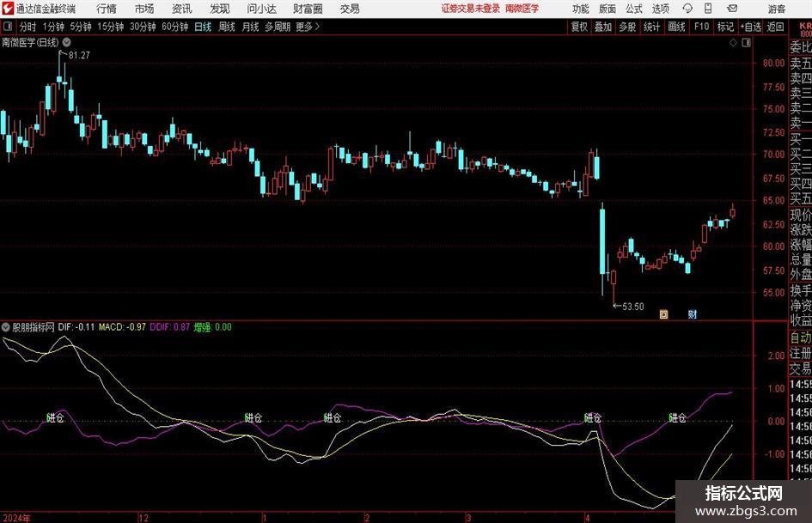Open the 资讯 menu

point(182,9)
